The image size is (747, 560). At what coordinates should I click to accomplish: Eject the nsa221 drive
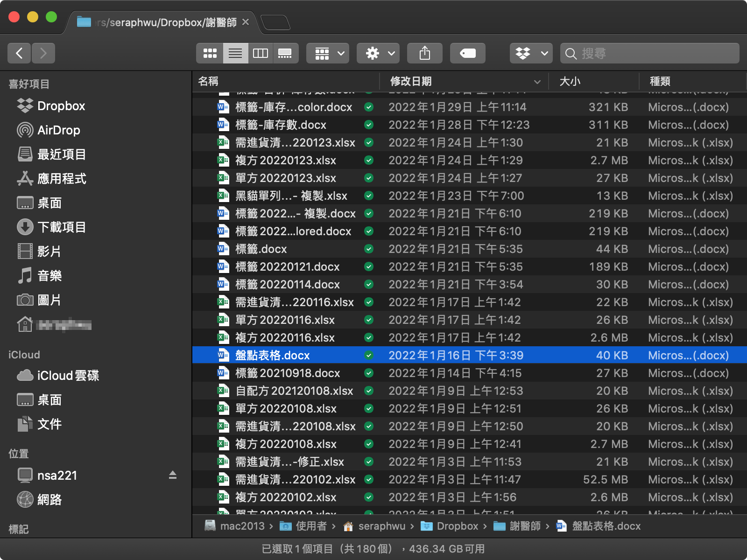coord(172,475)
